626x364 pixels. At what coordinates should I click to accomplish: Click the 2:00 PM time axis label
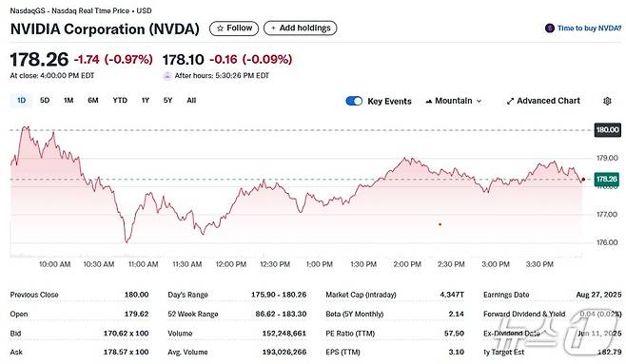[x=407, y=264]
